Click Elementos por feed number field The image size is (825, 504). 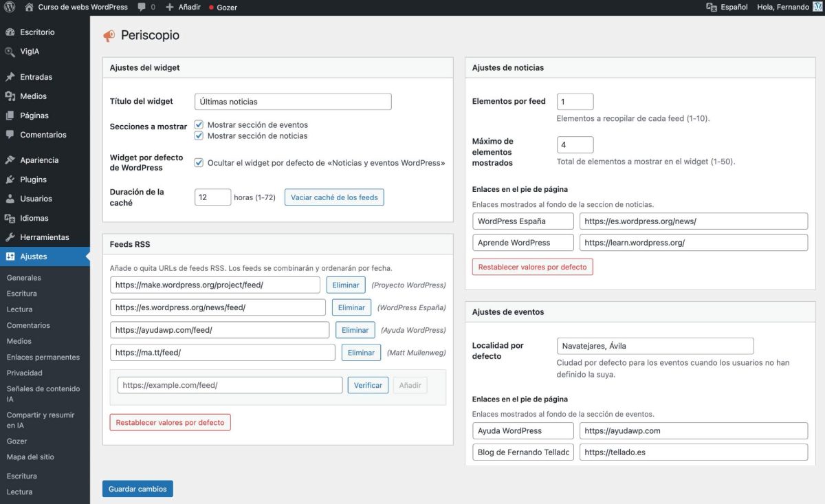pos(575,102)
